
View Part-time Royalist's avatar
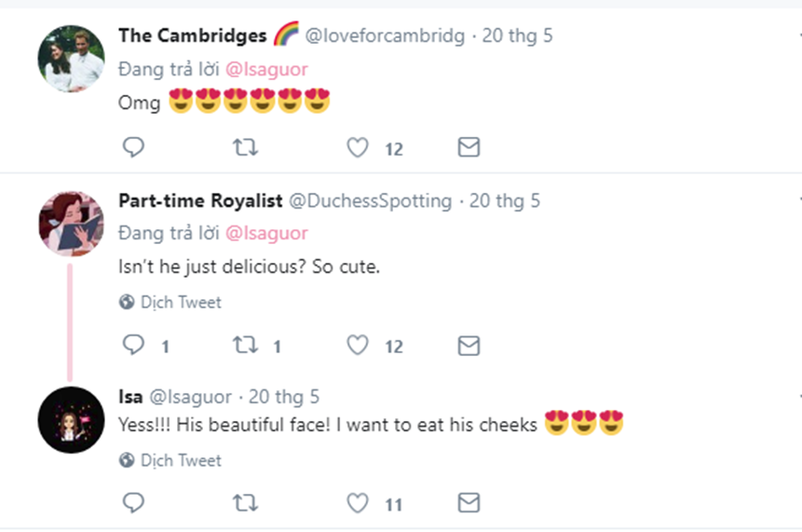coord(71,224)
